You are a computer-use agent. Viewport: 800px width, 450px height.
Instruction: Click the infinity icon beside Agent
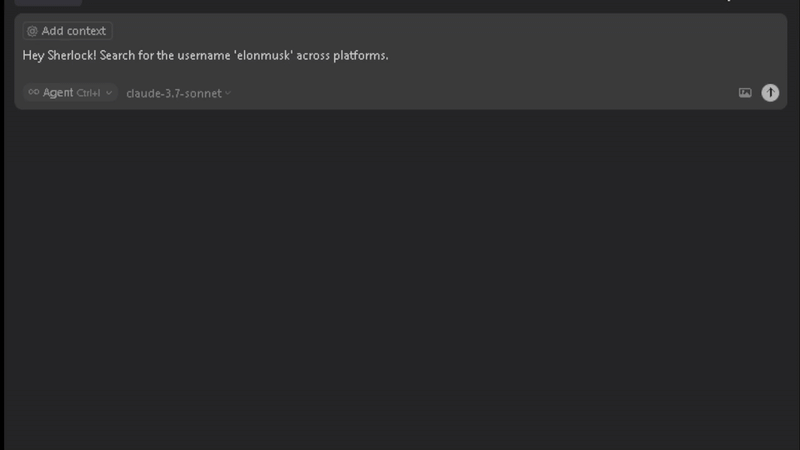click(x=34, y=92)
